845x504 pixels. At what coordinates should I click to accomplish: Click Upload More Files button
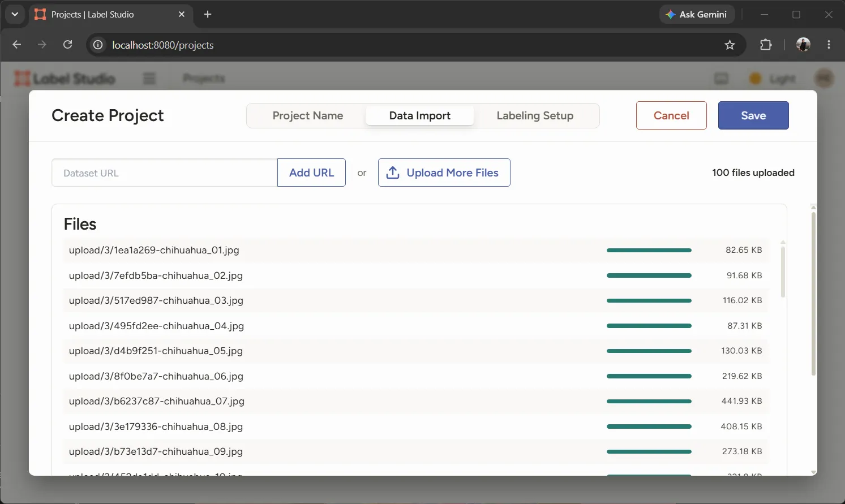point(444,173)
